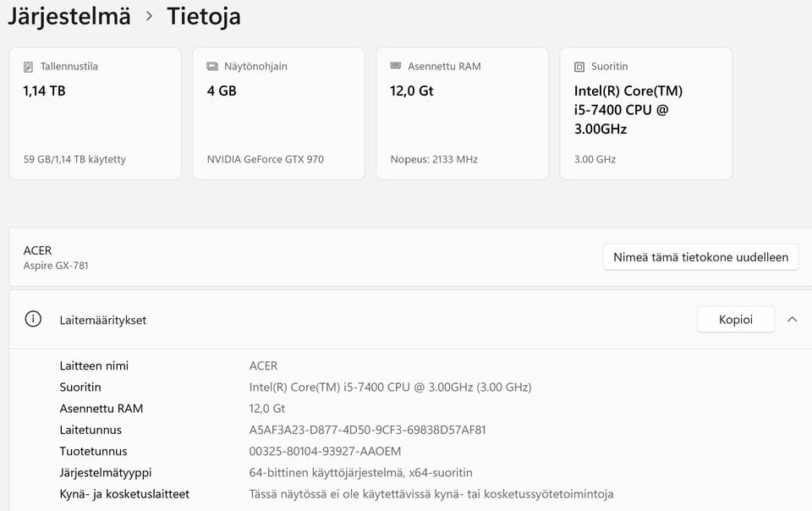The height and width of the screenshot is (511, 812).
Task: Select the Suoritin Intel Core i5-7400 card
Action: pos(645,114)
